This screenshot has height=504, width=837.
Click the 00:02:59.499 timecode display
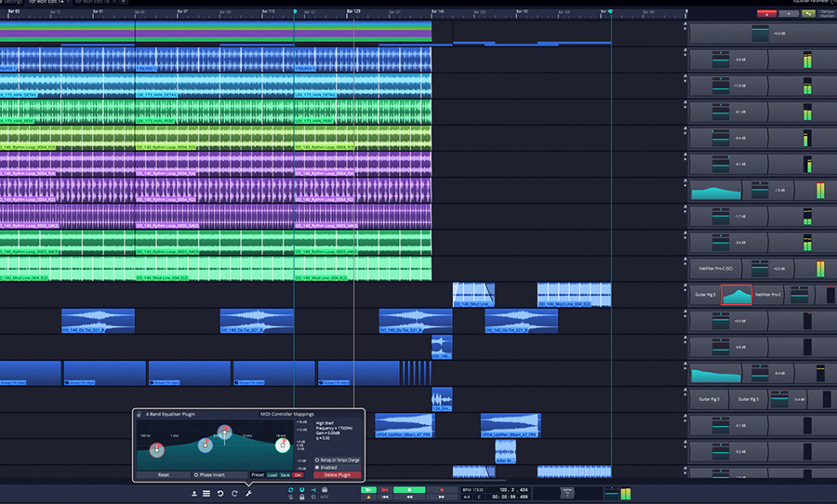pos(509,497)
